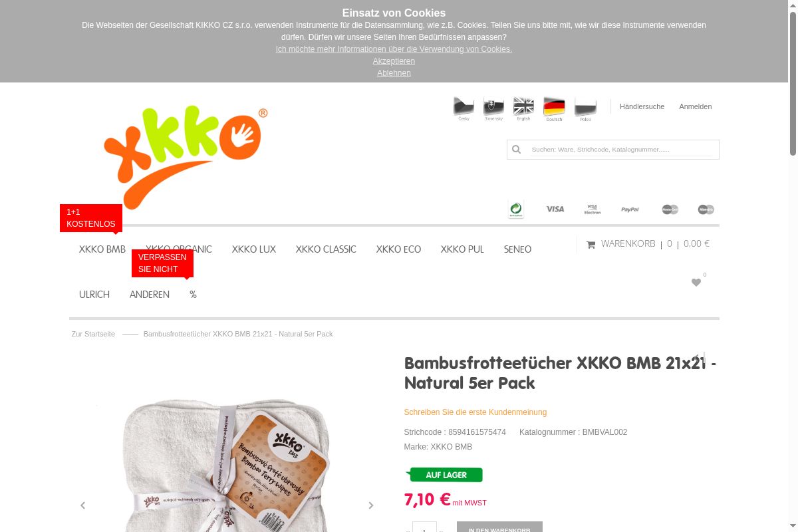This screenshot has height=532, width=798.
Task: Open XKKO LUX menu category
Action: (254, 249)
